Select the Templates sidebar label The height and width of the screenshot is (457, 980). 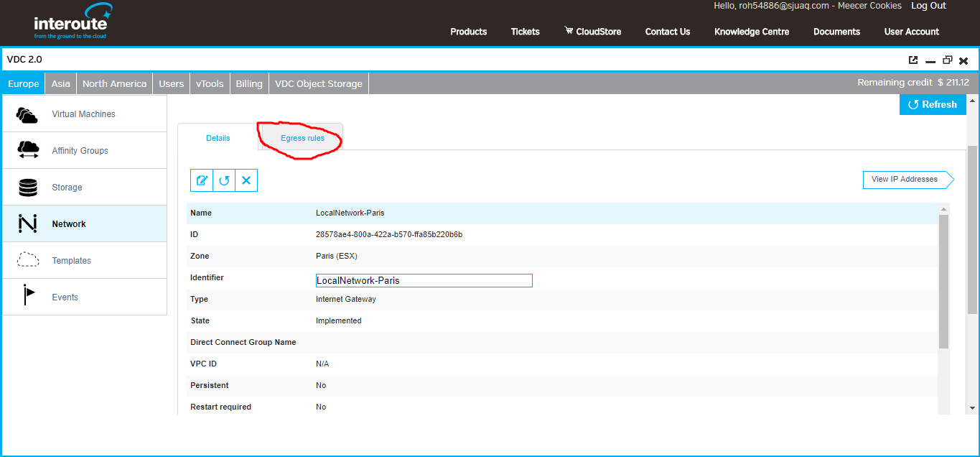[x=71, y=261]
